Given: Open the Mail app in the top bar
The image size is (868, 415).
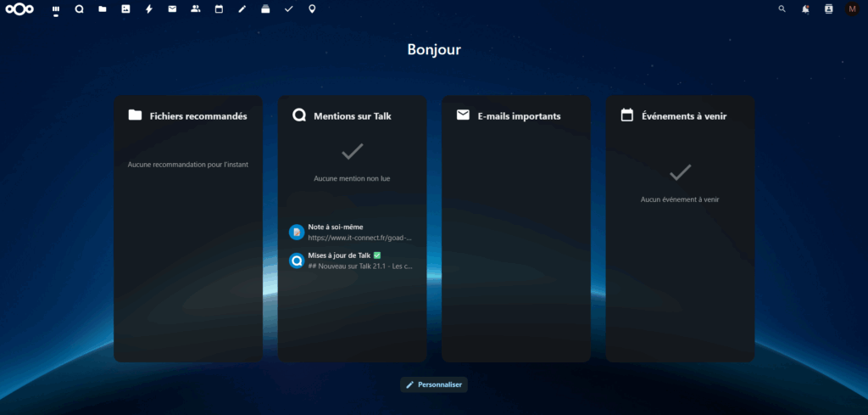Looking at the screenshot, I should [x=172, y=9].
